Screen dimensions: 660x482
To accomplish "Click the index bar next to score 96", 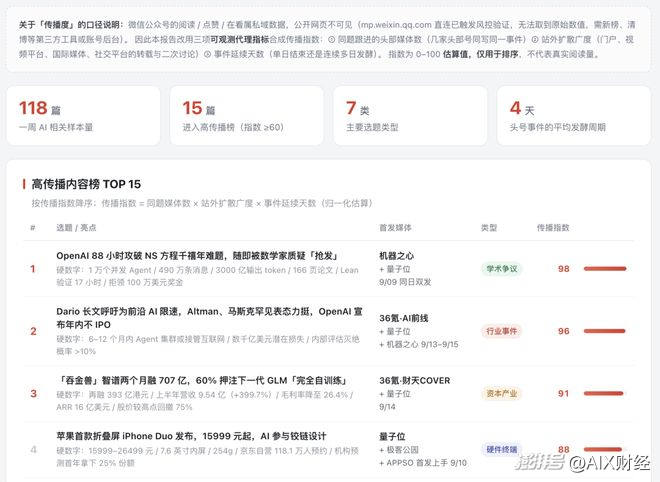I will (x=605, y=331).
